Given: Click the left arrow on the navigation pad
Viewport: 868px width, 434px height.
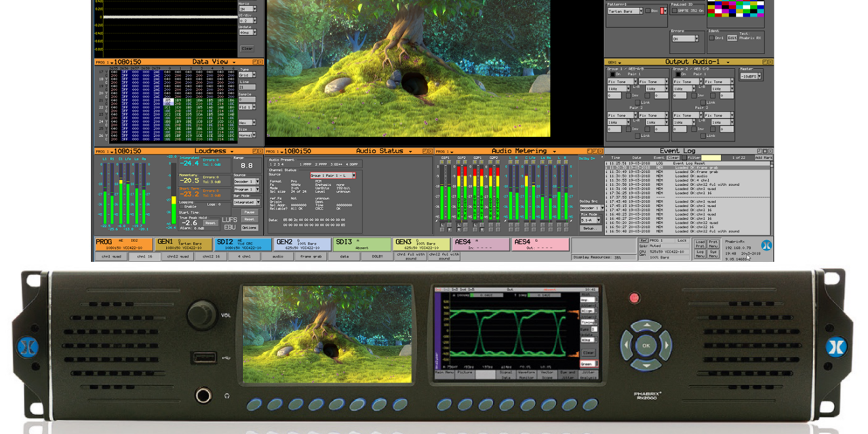Looking at the screenshot, I should click(x=627, y=346).
